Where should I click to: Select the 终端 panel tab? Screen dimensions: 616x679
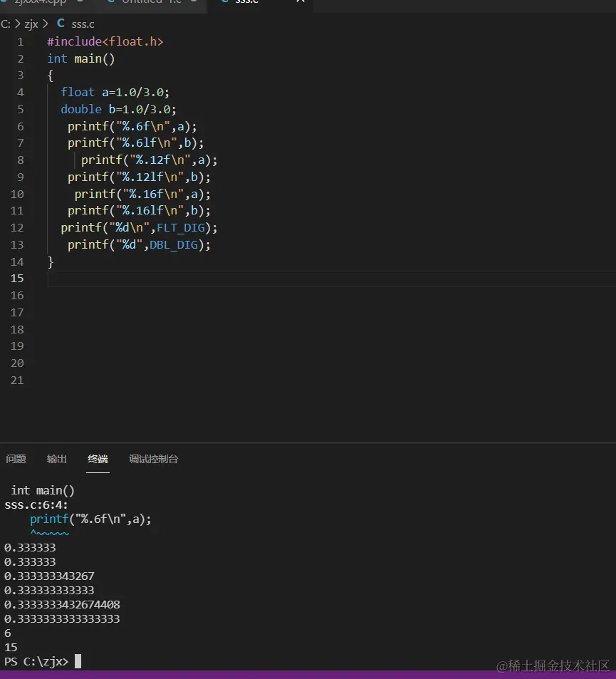pyautogui.click(x=98, y=459)
